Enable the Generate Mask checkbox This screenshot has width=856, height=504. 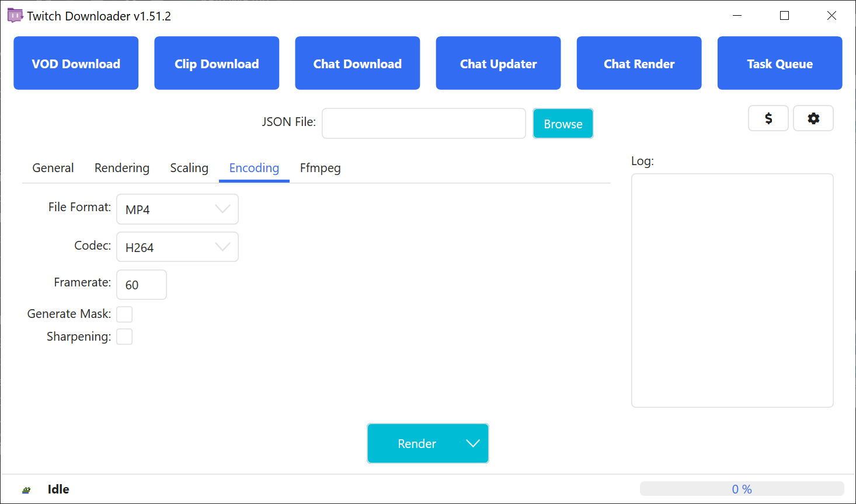pos(124,314)
